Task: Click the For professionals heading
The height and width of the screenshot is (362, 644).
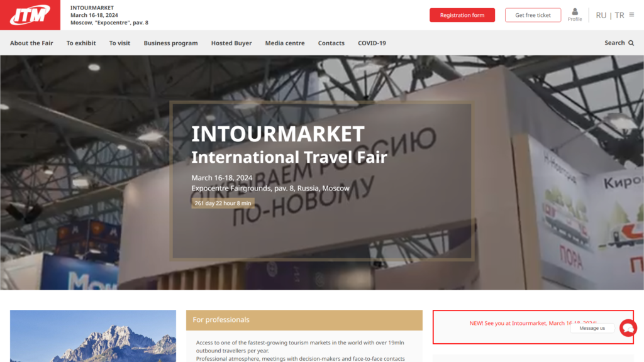Action: coord(221,320)
